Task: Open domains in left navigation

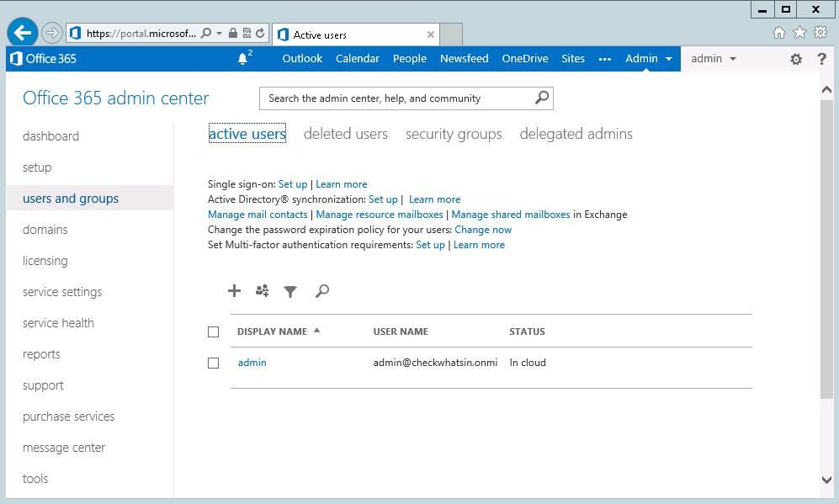Action: pos(45,230)
